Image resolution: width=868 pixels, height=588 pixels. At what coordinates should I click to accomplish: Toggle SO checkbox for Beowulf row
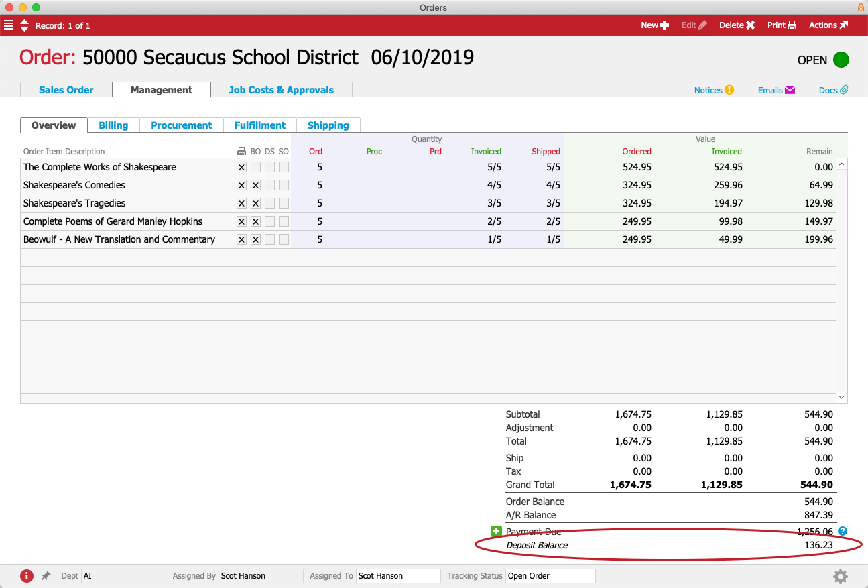(x=284, y=239)
